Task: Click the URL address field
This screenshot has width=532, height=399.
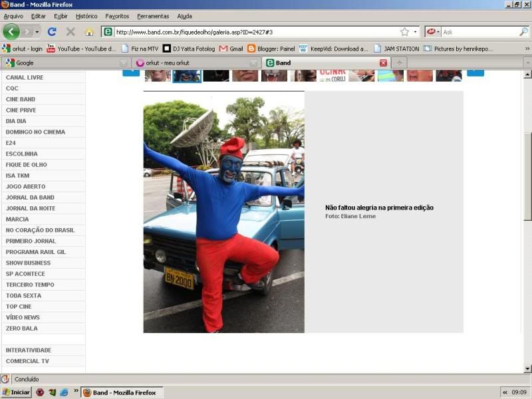Action: (256, 32)
